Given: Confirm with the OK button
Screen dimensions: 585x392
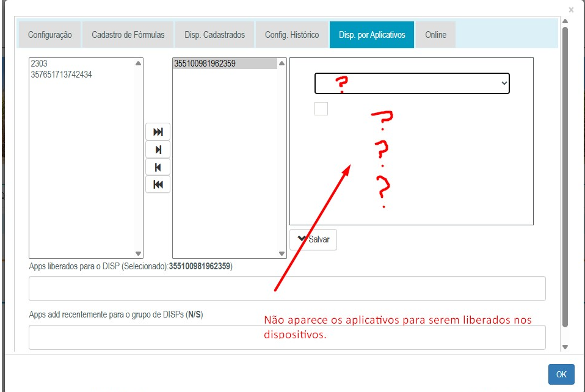Looking at the screenshot, I should click(561, 374).
